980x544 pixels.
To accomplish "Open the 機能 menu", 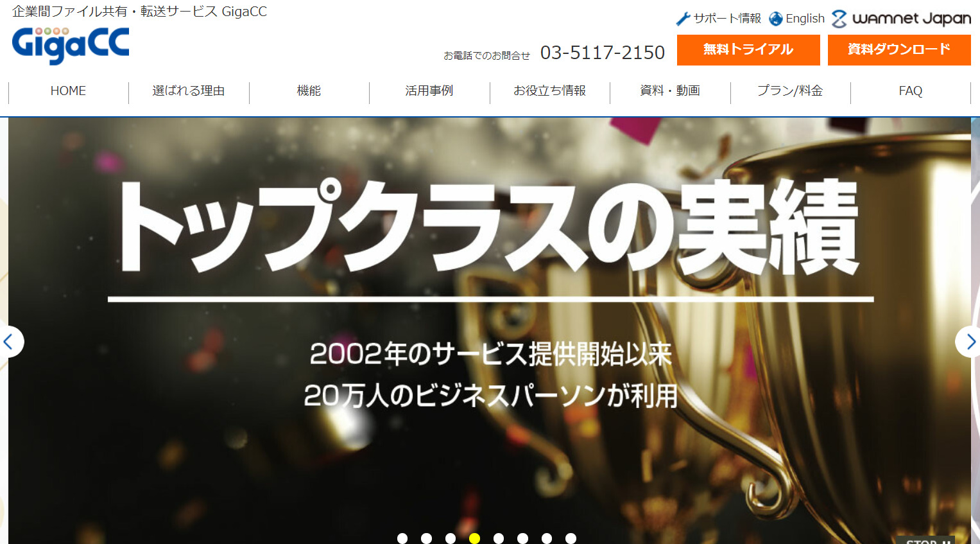I will tap(309, 91).
